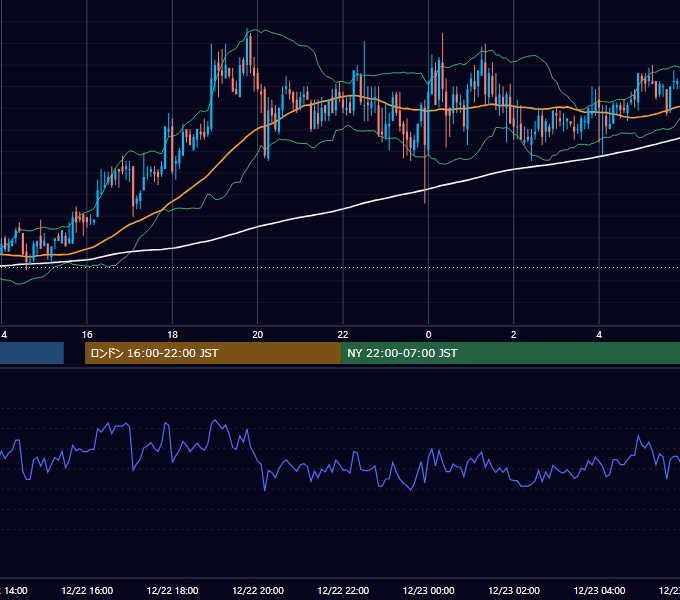The width and height of the screenshot is (680, 600).
Task: Click the upper time axis label 4
Action: tap(599, 335)
